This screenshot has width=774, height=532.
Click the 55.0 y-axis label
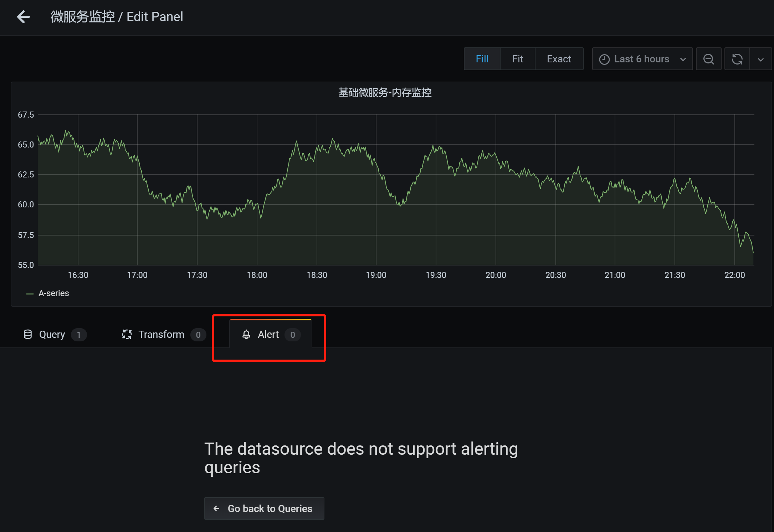(26, 265)
